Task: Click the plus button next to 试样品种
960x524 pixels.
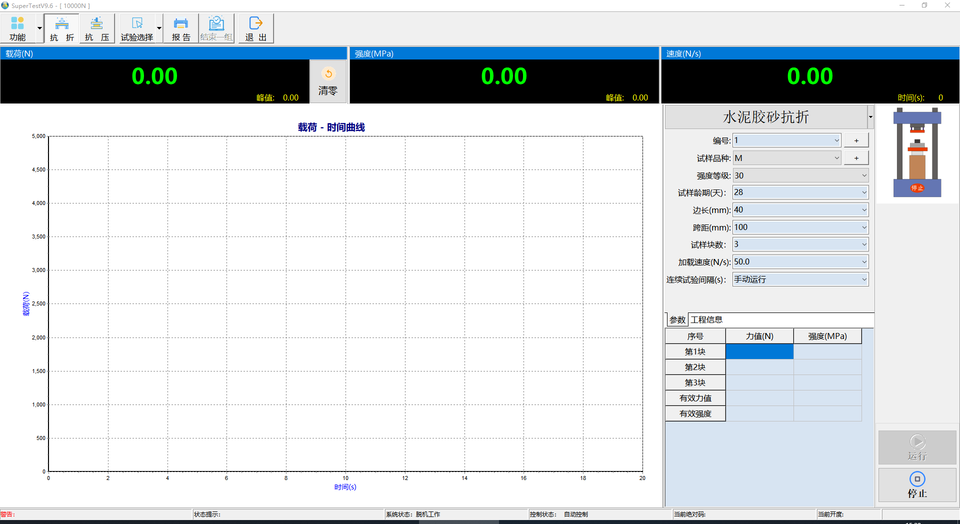Action: 856,158
